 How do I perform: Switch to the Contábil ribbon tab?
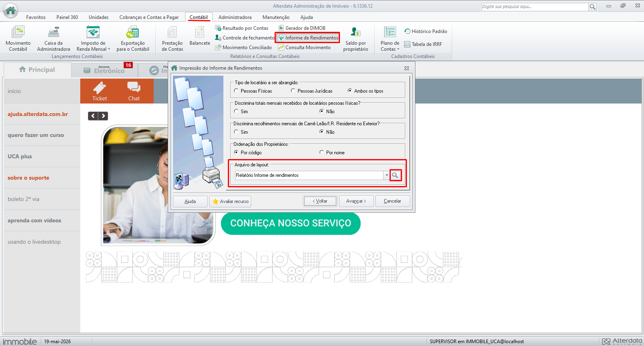coord(199,17)
